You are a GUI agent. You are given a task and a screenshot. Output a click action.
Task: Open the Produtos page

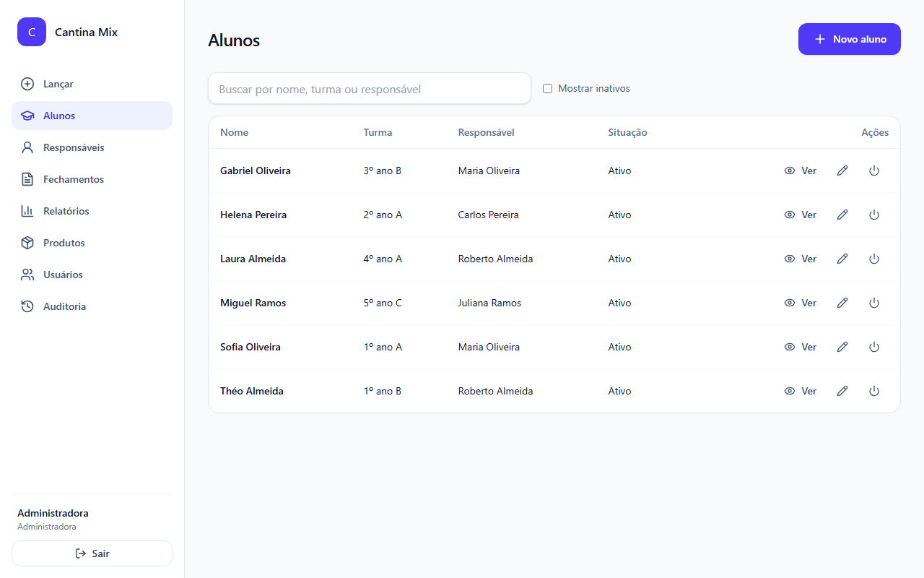tap(92, 243)
